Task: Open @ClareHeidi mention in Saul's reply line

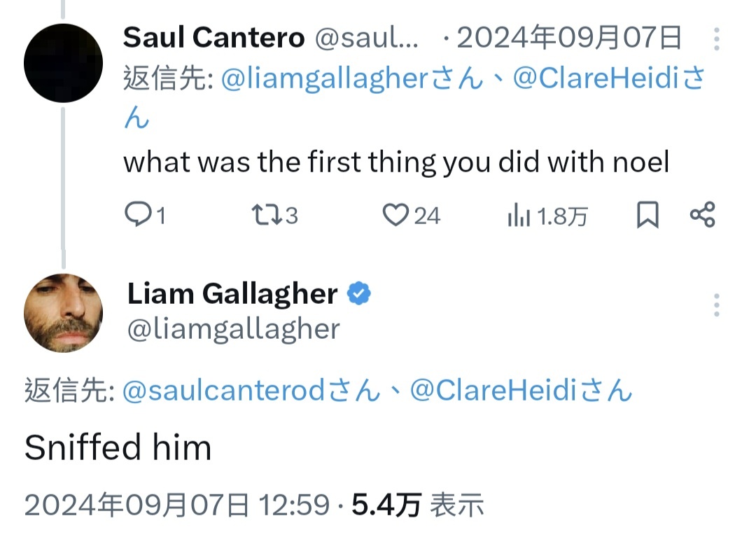Action: point(596,78)
